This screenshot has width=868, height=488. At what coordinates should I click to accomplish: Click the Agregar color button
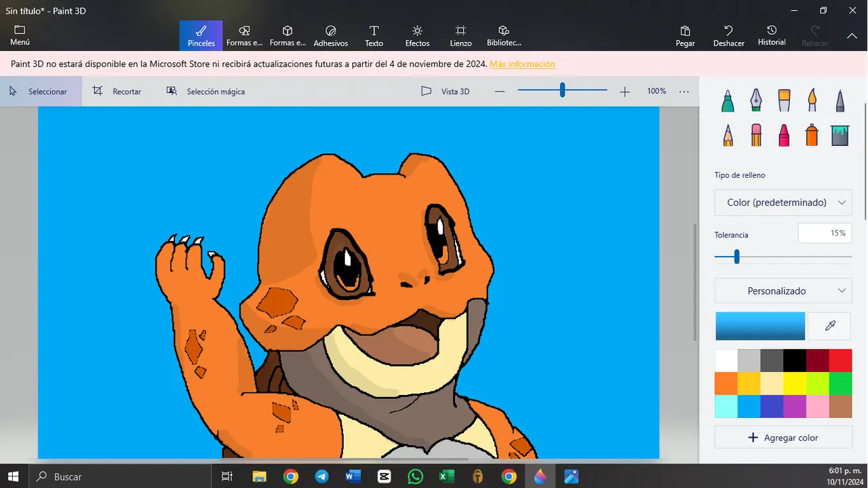click(783, 438)
